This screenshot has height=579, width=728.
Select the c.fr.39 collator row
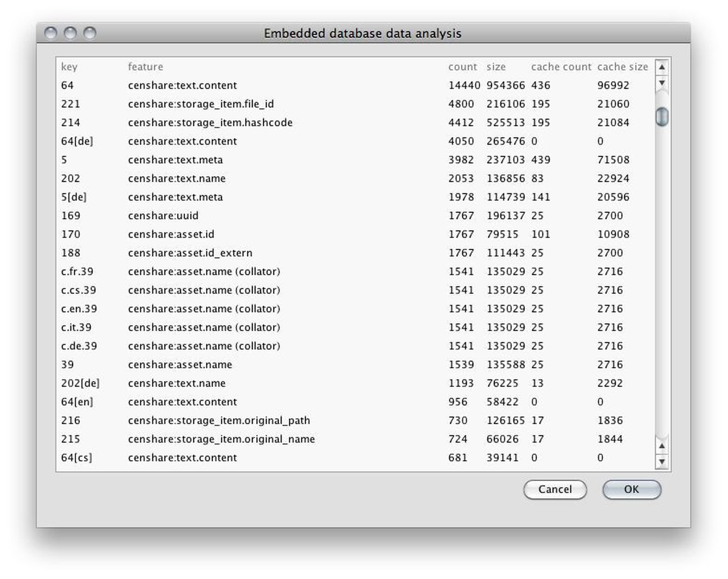click(x=249, y=271)
